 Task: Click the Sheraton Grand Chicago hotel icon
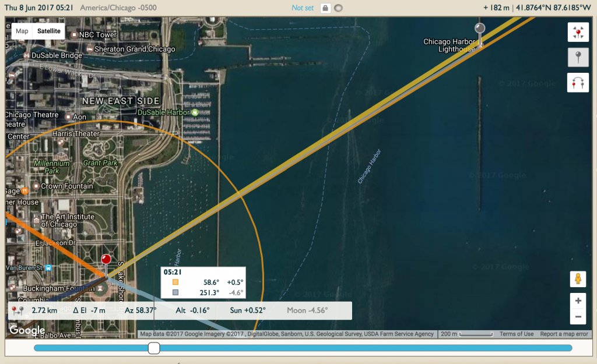click(x=89, y=49)
